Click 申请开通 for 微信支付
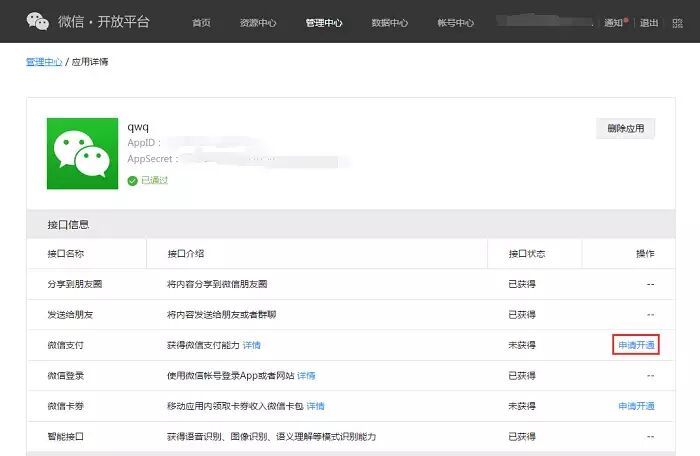 click(x=636, y=345)
